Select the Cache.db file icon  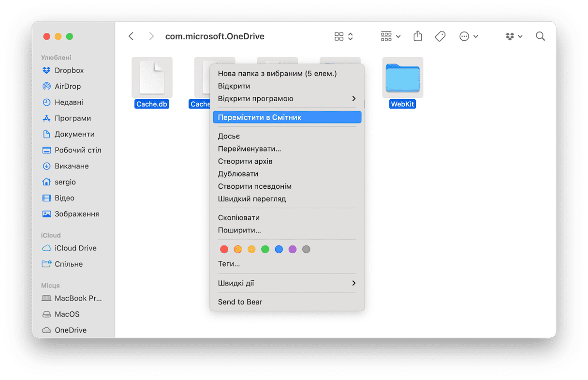[x=152, y=77]
